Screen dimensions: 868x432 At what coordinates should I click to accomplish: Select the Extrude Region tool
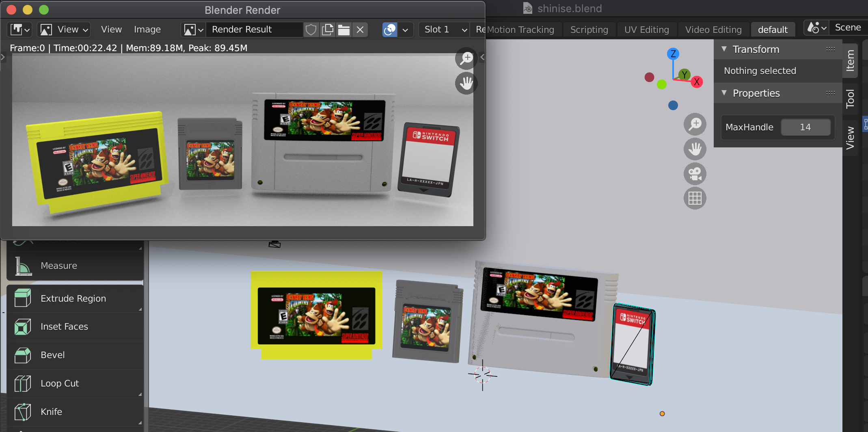tap(75, 298)
